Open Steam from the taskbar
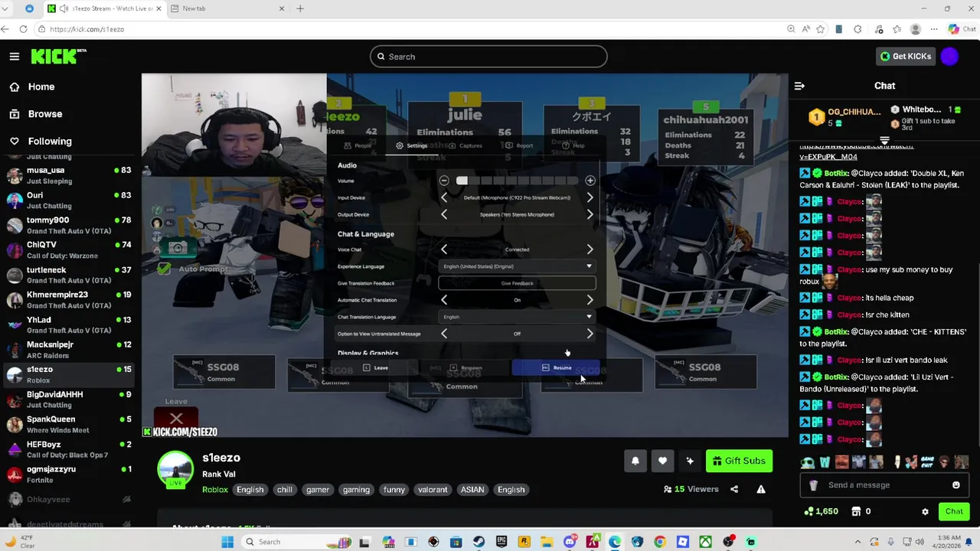The height and width of the screenshot is (551, 980). coord(479,542)
